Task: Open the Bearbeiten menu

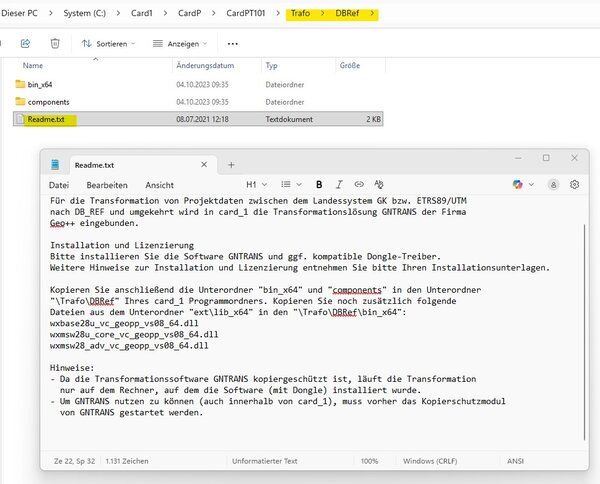Action: click(x=107, y=185)
